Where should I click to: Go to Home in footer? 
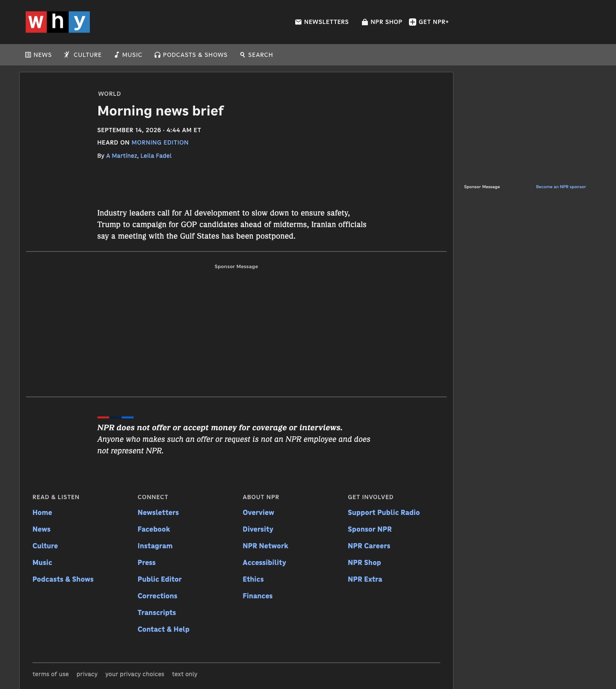(x=42, y=512)
